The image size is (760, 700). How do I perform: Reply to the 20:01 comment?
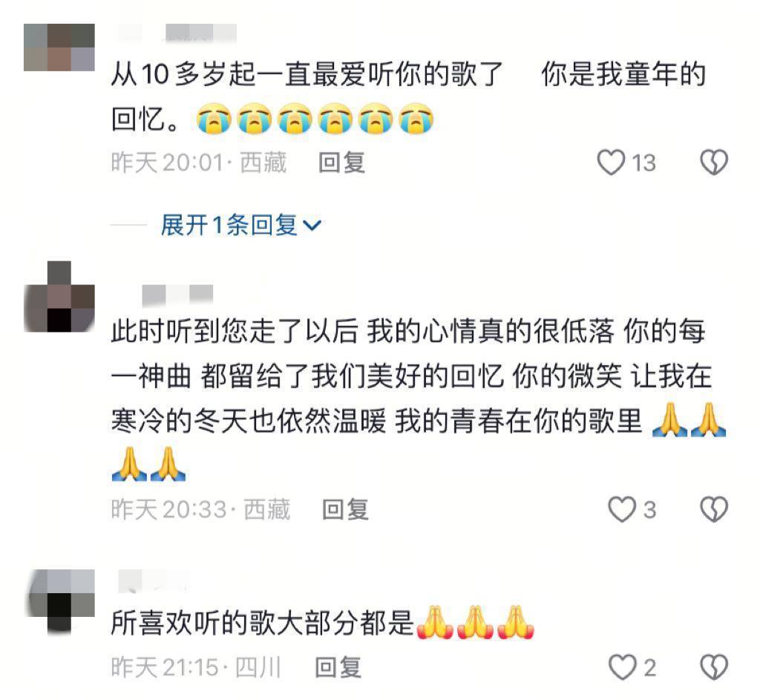click(x=341, y=163)
